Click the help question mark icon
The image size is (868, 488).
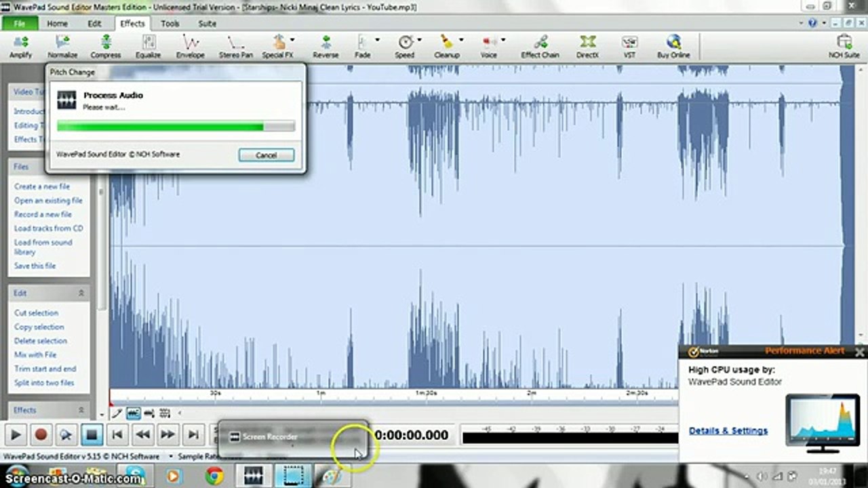pos(813,23)
